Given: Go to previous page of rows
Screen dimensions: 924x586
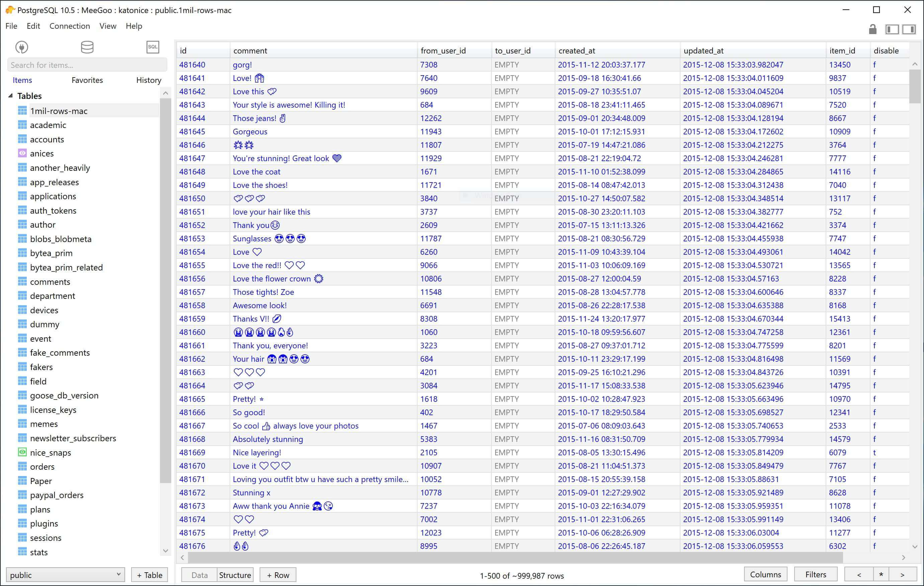Looking at the screenshot, I should (x=859, y=574).
